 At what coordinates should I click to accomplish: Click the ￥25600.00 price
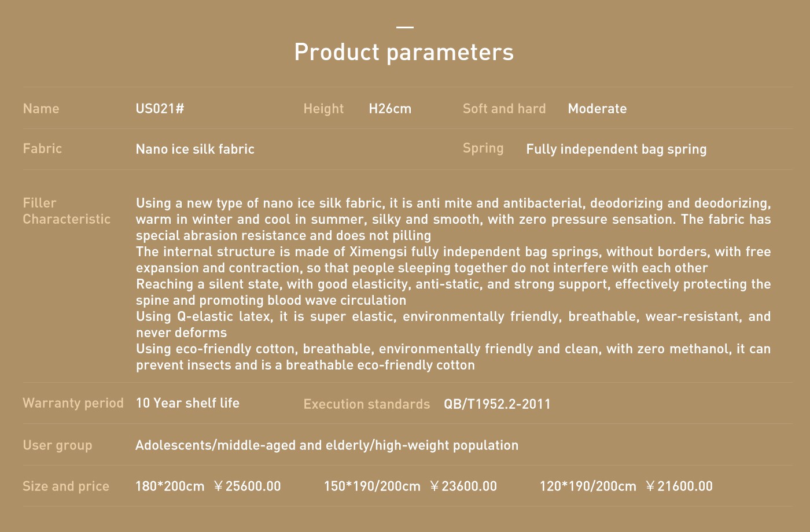pyautogui.click(x=247, y=486)
